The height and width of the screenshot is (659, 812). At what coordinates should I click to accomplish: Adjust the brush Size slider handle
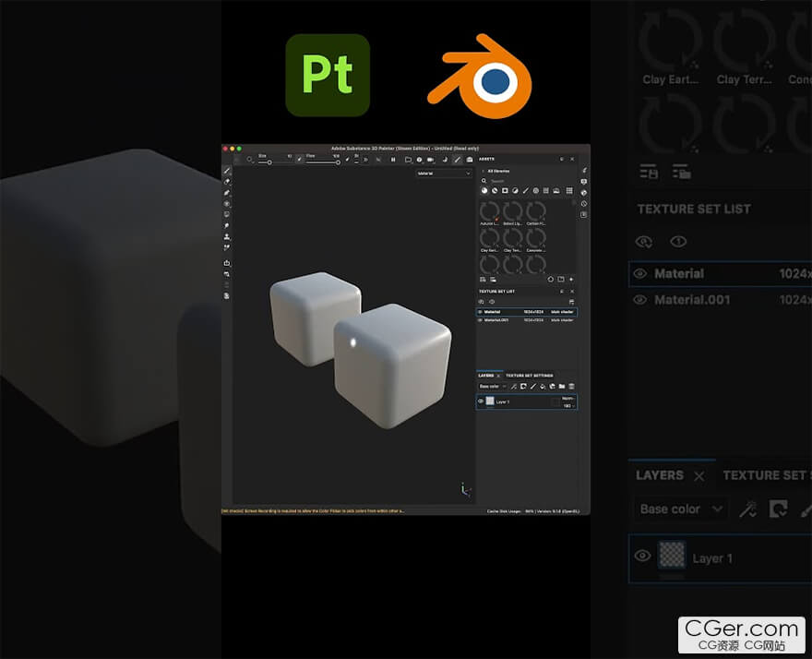(269, 162)
